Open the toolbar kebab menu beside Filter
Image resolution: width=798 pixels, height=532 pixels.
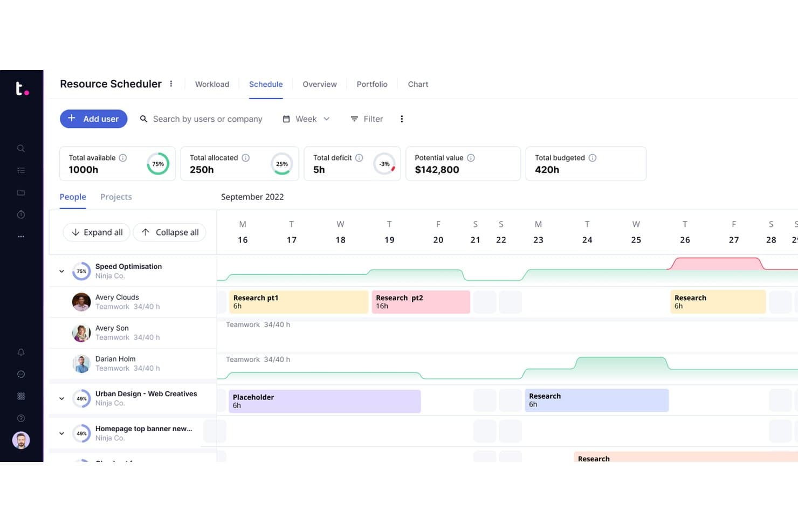click(x=402, y=119)
